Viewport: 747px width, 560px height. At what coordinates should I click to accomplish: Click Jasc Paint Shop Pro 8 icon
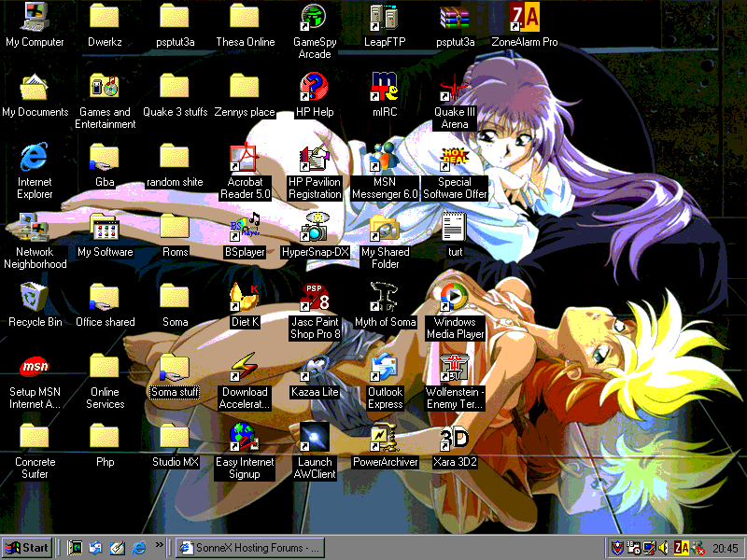tap(315, 298)
